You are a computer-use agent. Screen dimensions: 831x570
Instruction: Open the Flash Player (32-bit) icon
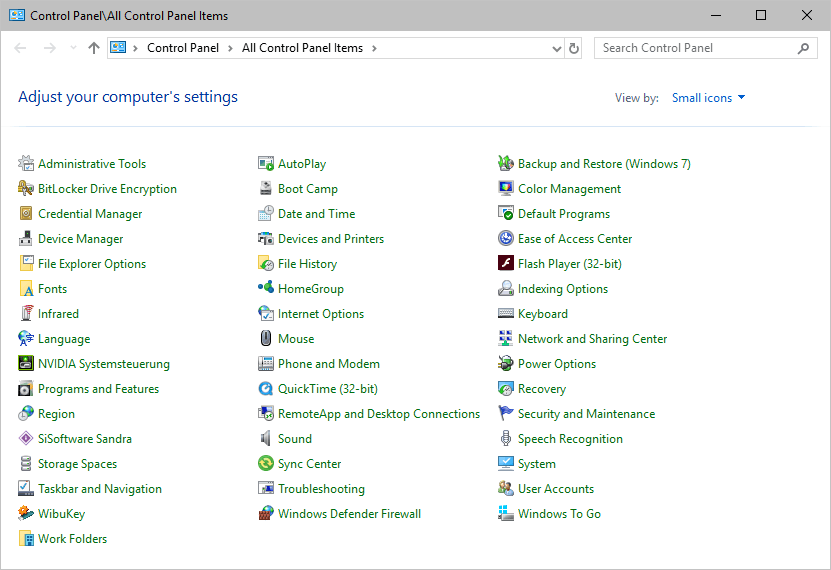[506, 263]
